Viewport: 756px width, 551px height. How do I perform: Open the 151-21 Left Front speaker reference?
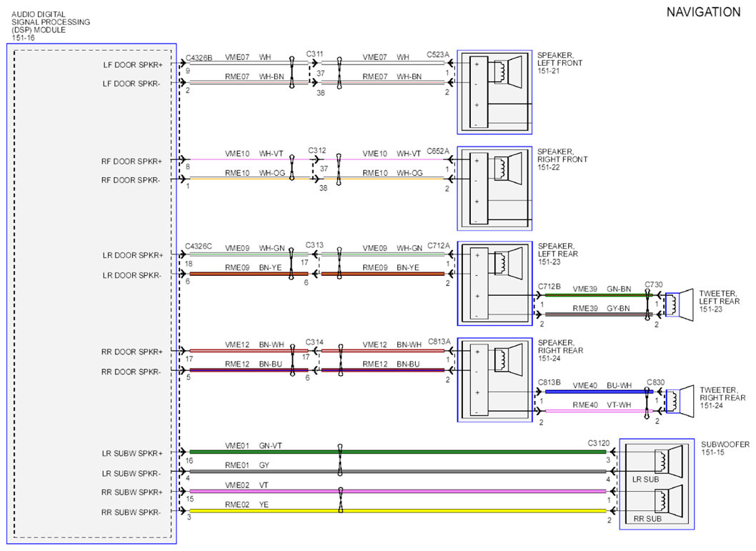(x=549, y=71)
